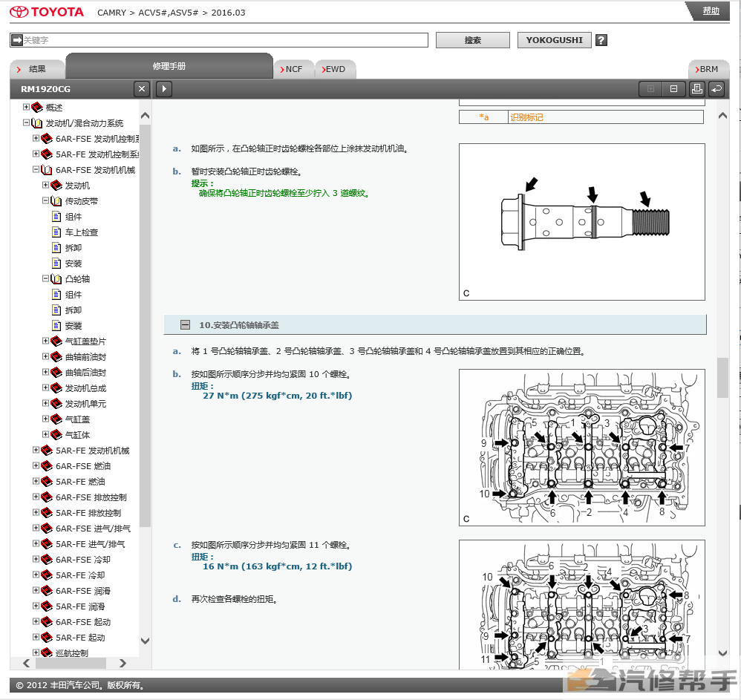
Task: Click the book icon beside 曲轴前油封
Action: (56, 356)
